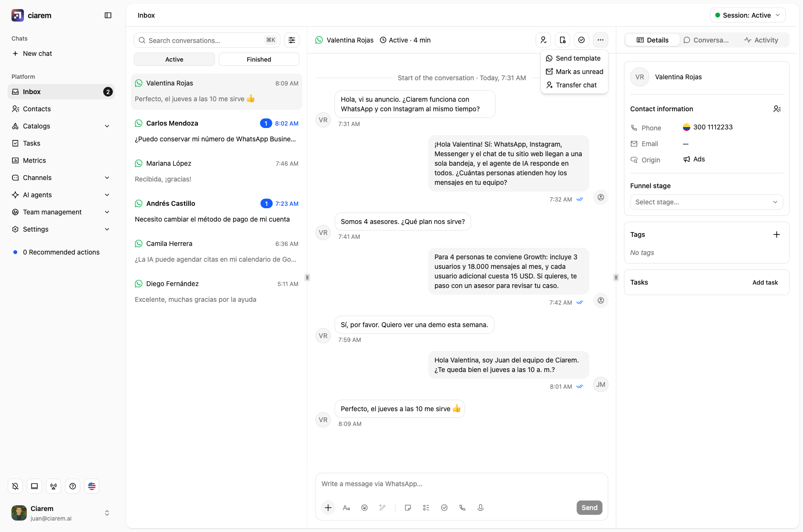Open Metrics page

61,160
